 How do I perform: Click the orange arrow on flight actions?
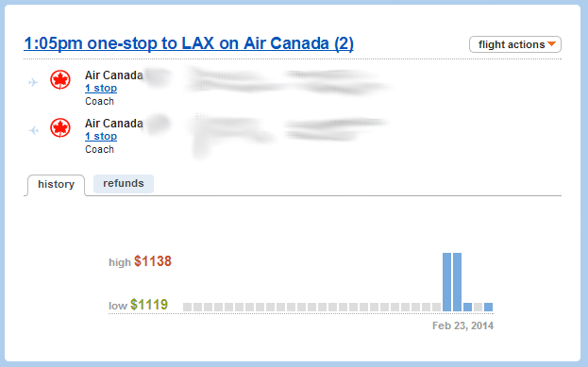(551, 43)
